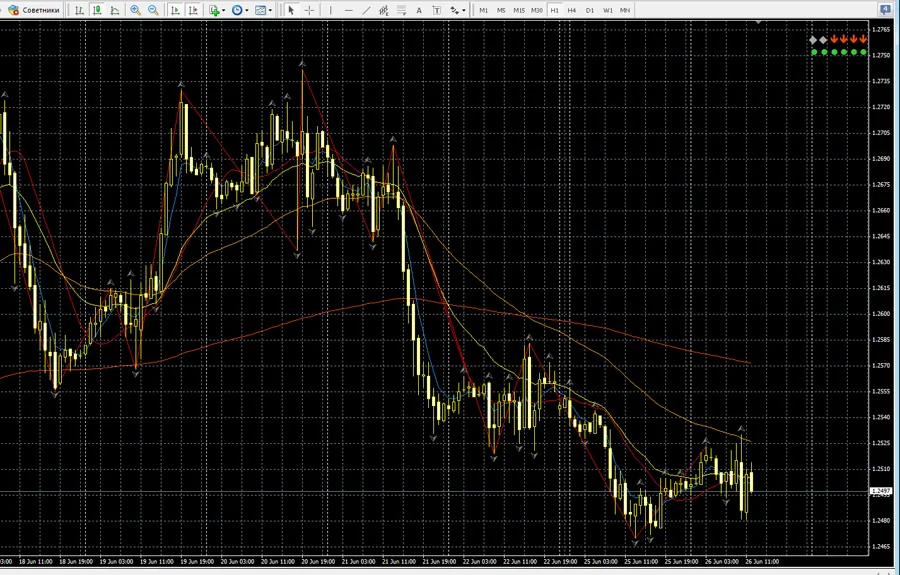The height and width of the screenshot is (575, 900).
Task: Select the crosshair tool
Action: pos(309,10)
